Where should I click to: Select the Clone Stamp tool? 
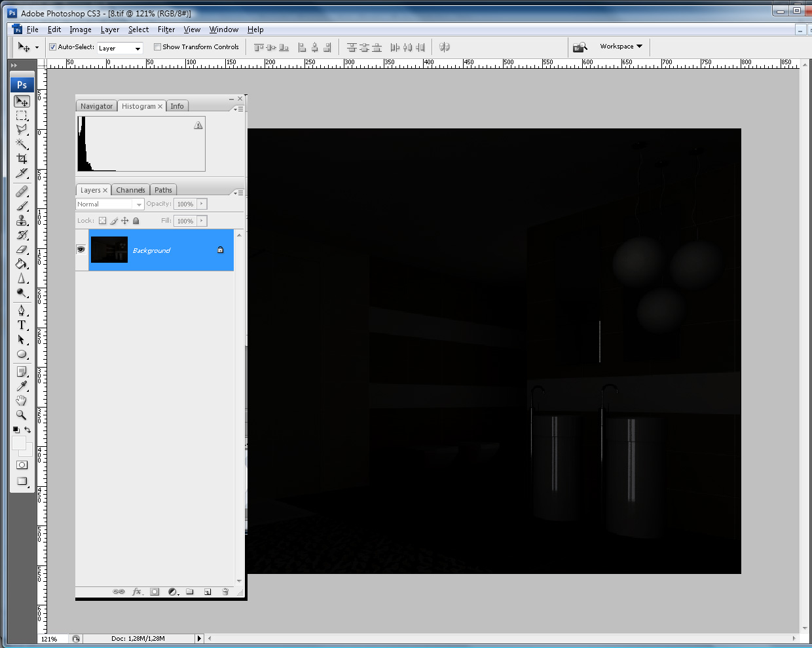[x=22, y=220]
